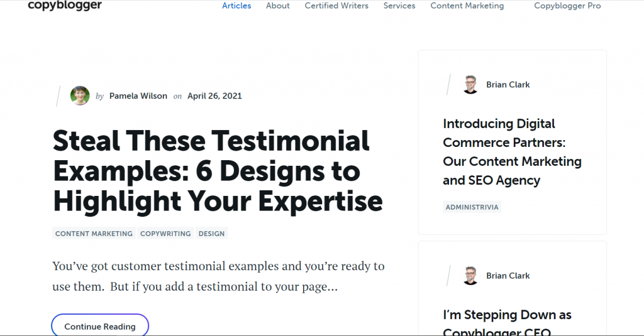Click Brian Clark avatar on Stepping Down card

470,276
